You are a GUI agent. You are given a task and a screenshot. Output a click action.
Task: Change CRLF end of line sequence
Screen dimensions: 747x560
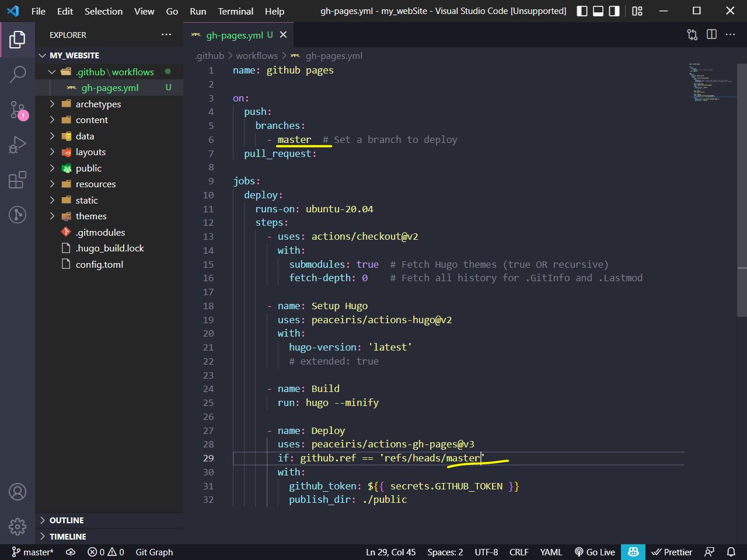point(519,552)
